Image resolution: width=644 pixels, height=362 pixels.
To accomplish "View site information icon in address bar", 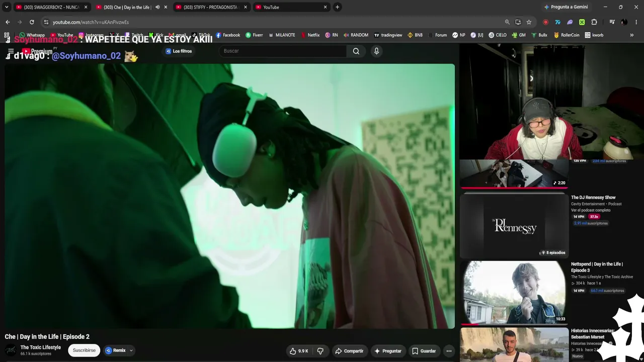I will [x=46, y=22].
